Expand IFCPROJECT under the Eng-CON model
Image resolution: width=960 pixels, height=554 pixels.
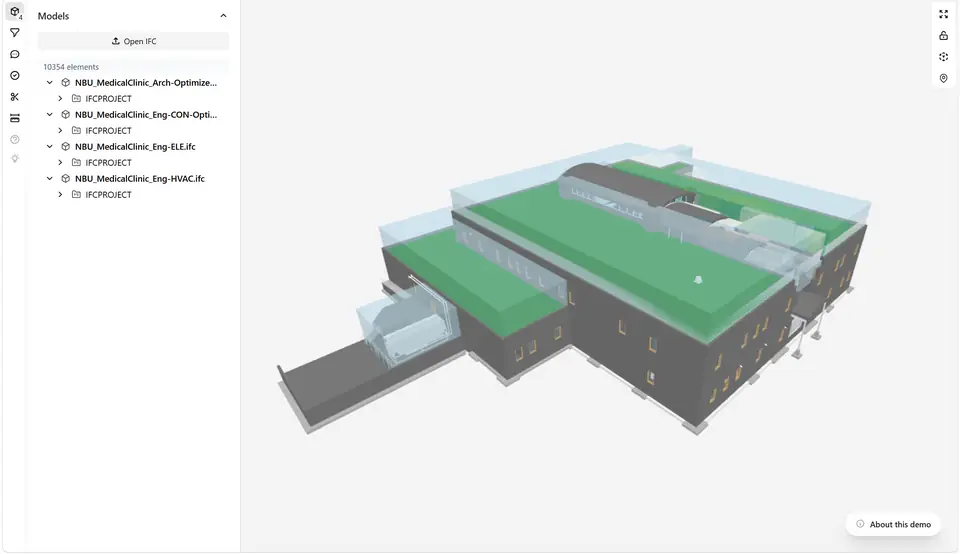[x=60, y=130]
